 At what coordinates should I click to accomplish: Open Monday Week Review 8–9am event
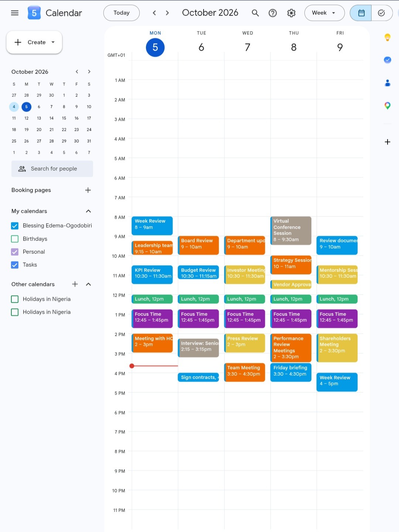(152, 226)
